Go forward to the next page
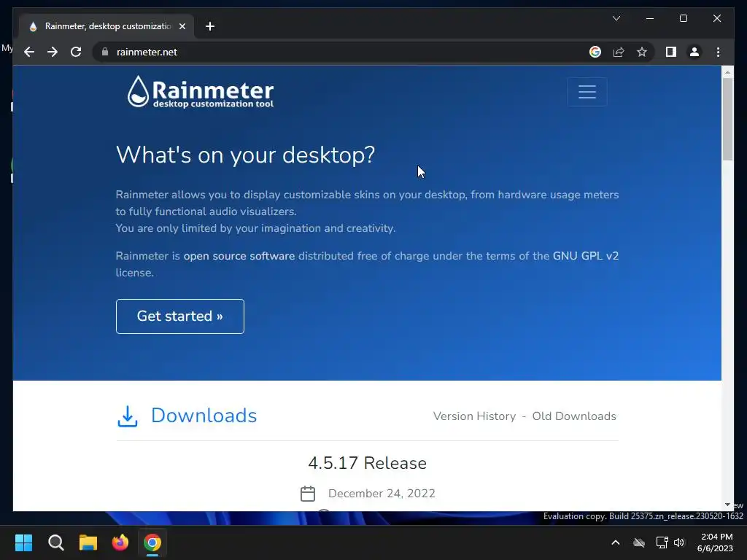The image size is (747, 560). click(x=53, y=52)
